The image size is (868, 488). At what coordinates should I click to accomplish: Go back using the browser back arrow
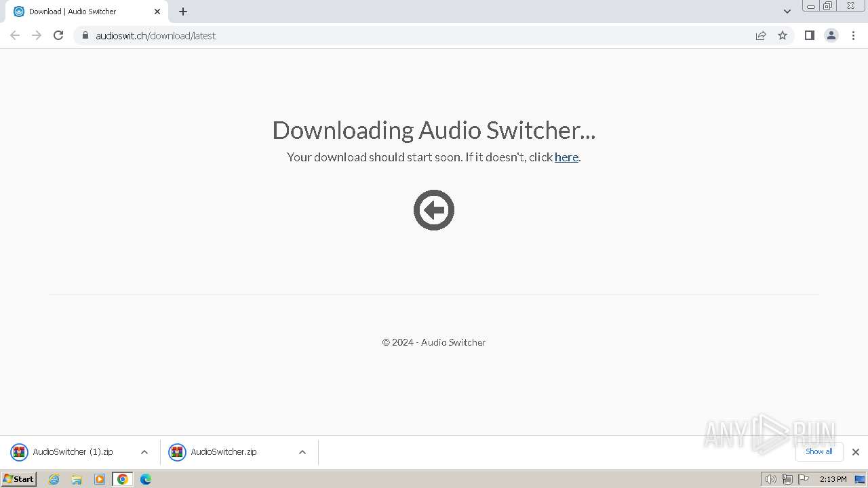tap(15, 35)
